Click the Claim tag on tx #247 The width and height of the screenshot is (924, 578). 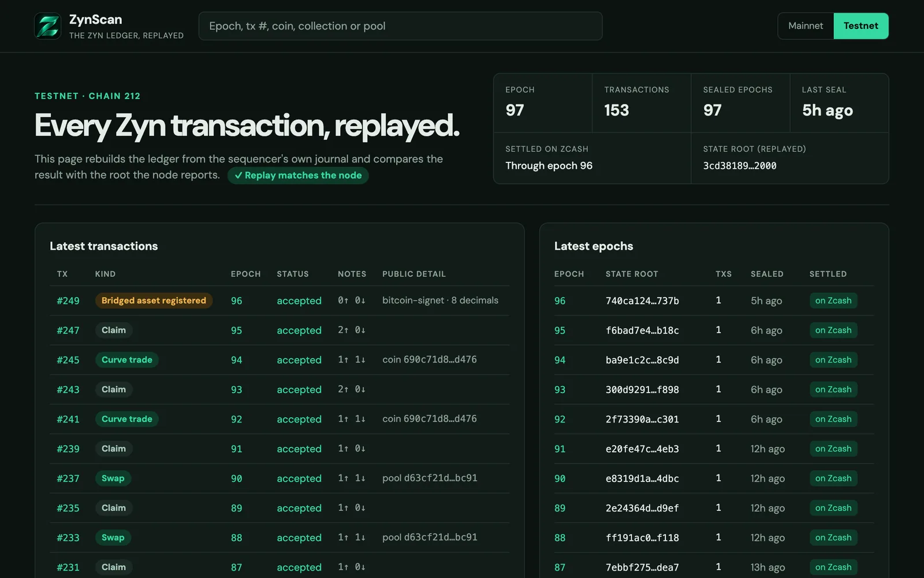tap(114, 330)
